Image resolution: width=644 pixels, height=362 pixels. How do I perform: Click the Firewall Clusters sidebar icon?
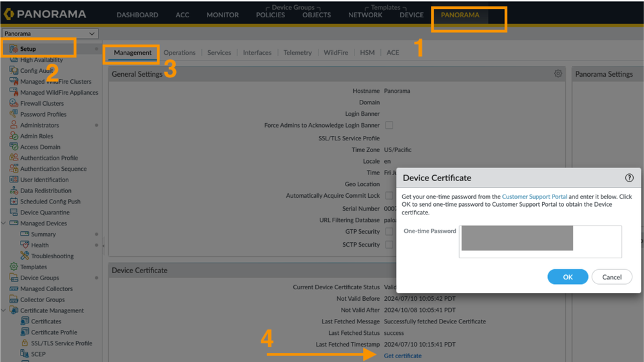14,103
